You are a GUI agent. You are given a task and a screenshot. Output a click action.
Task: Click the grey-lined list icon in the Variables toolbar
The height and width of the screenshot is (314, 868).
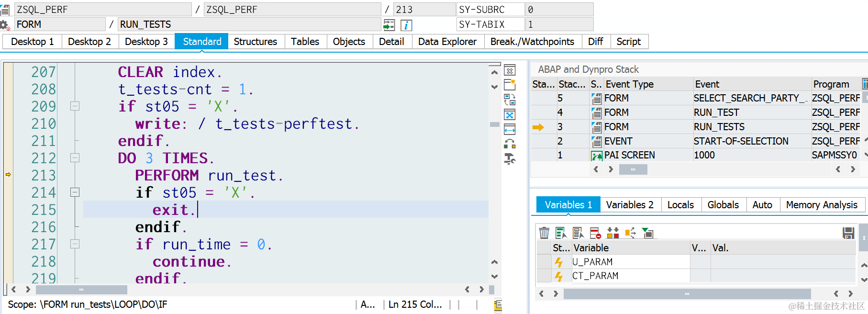pos(578,233)
